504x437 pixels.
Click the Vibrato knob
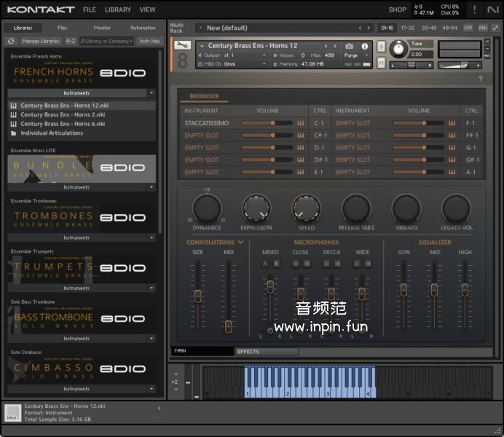[406, 209]
